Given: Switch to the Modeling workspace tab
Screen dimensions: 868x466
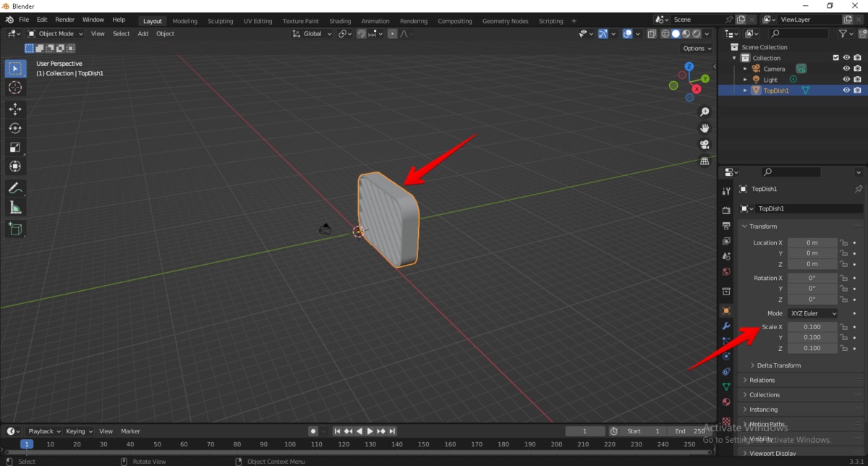Looking at the screenshot, I should tap(184, 21).
